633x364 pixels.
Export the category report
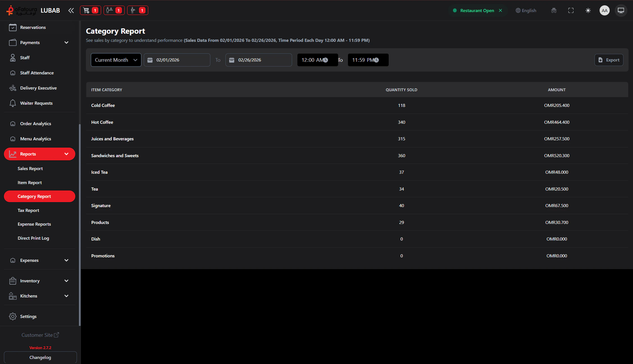[609, 60]
